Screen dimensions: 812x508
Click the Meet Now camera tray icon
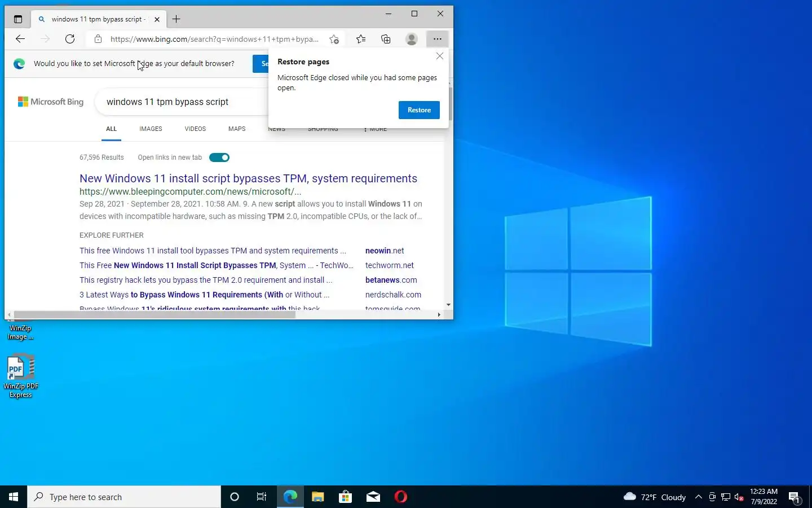pos(712,497)
